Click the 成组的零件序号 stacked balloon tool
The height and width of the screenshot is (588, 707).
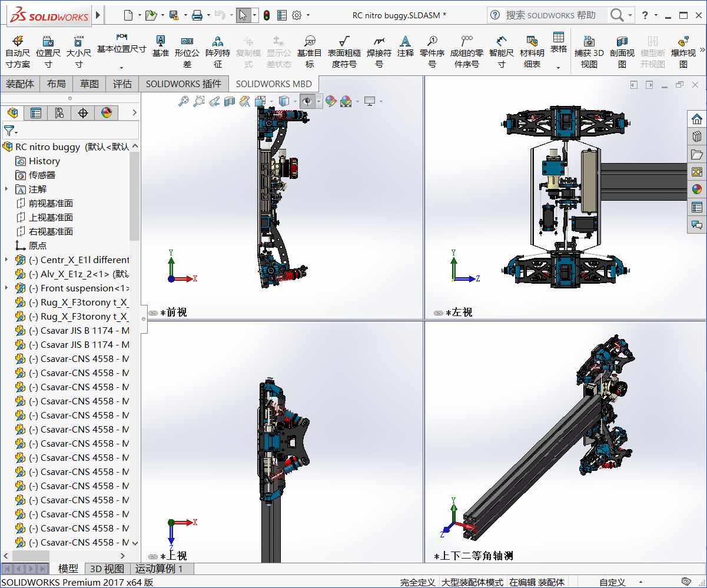tap(467, 51)
